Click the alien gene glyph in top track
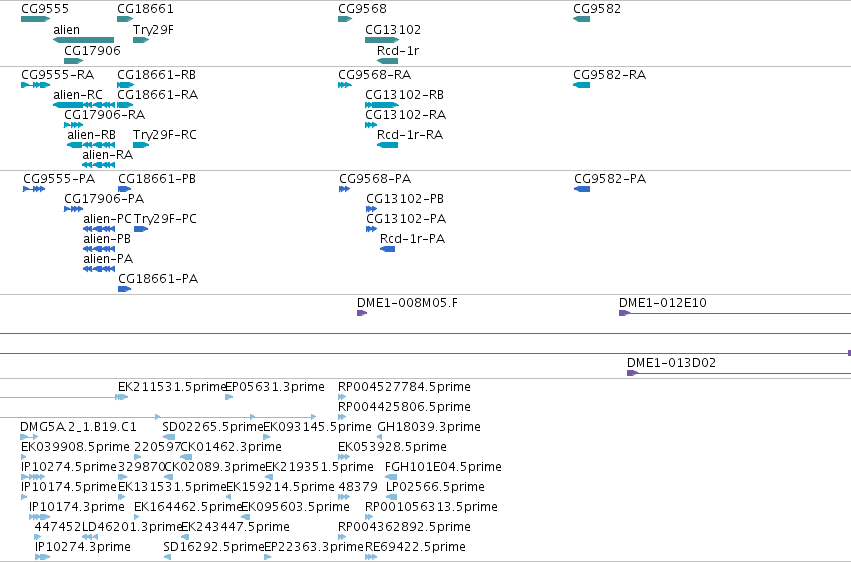Viewport: 851px width, 562px height. click(84, 40)
